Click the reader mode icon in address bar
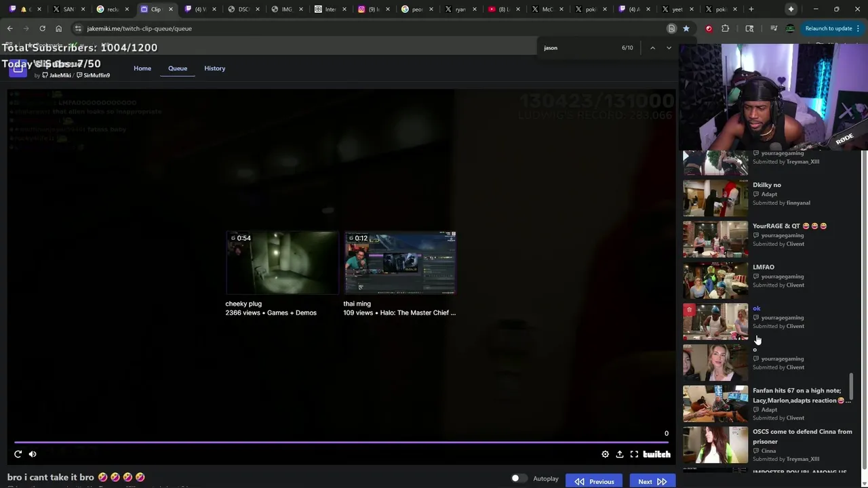Screen dimensions: 868x488 pyautogui.click(x=671, y=28)
